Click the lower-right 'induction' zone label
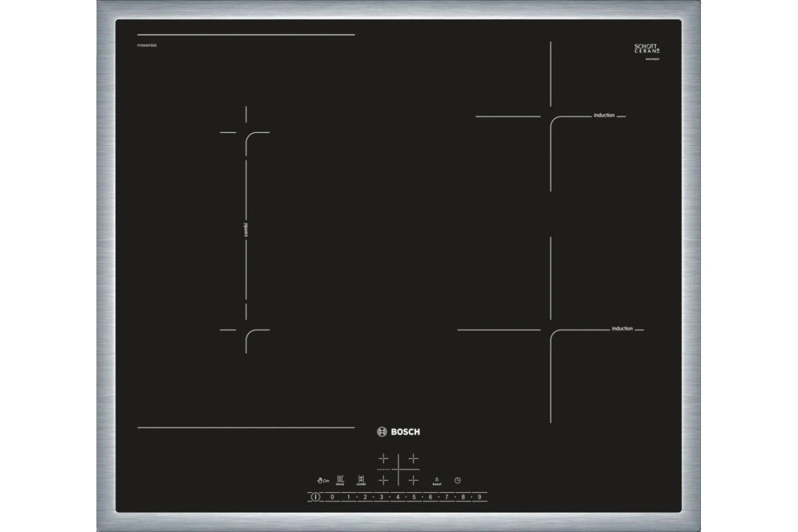 coord(622,329)
